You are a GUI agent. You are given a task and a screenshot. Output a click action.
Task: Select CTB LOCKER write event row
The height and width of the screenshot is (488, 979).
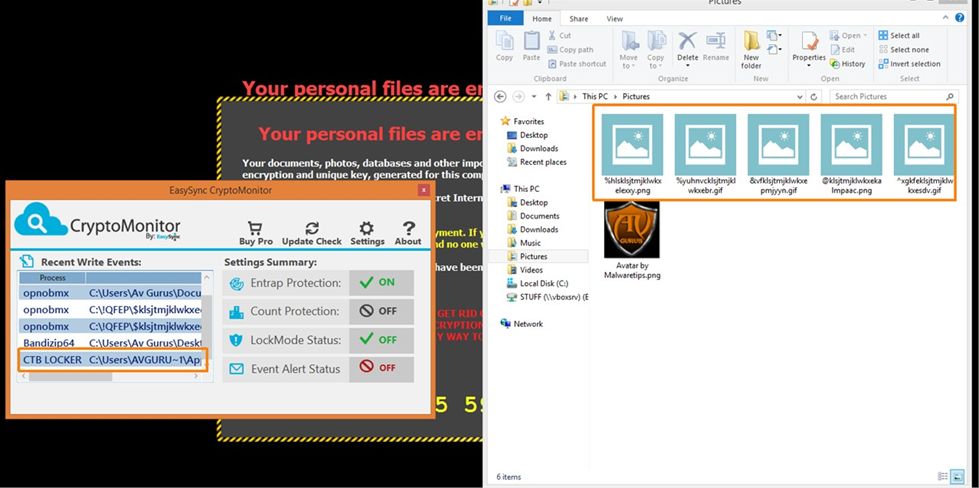coord(112,360)
